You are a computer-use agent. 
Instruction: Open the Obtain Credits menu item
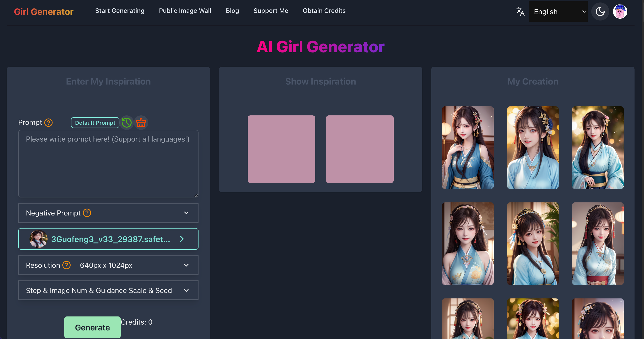[x=324, y=11]
